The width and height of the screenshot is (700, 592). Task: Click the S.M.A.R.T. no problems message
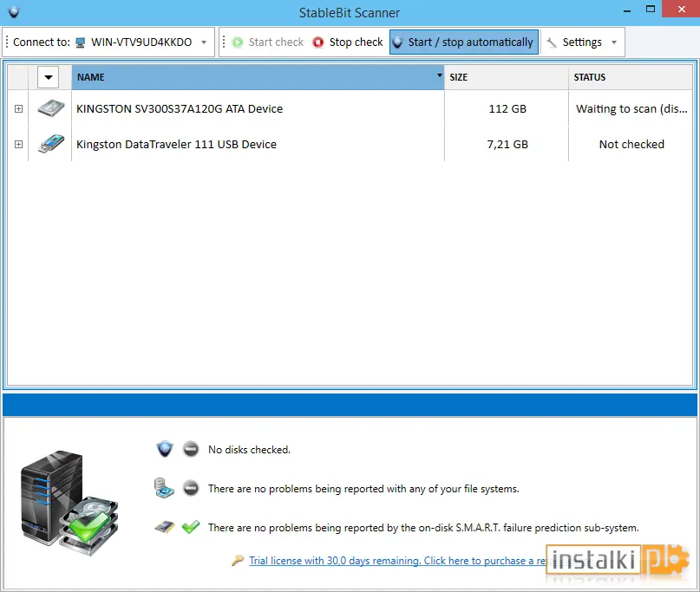[x=423, y=528]
